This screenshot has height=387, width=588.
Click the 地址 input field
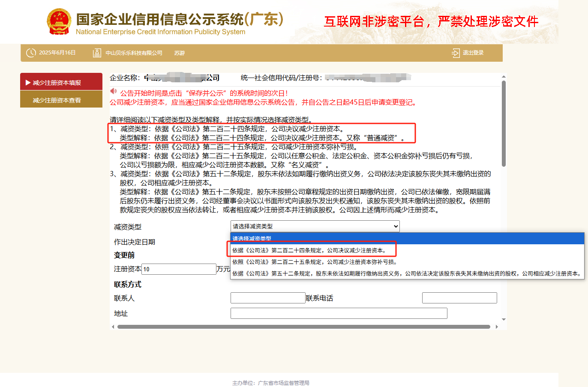pos(339,313)
